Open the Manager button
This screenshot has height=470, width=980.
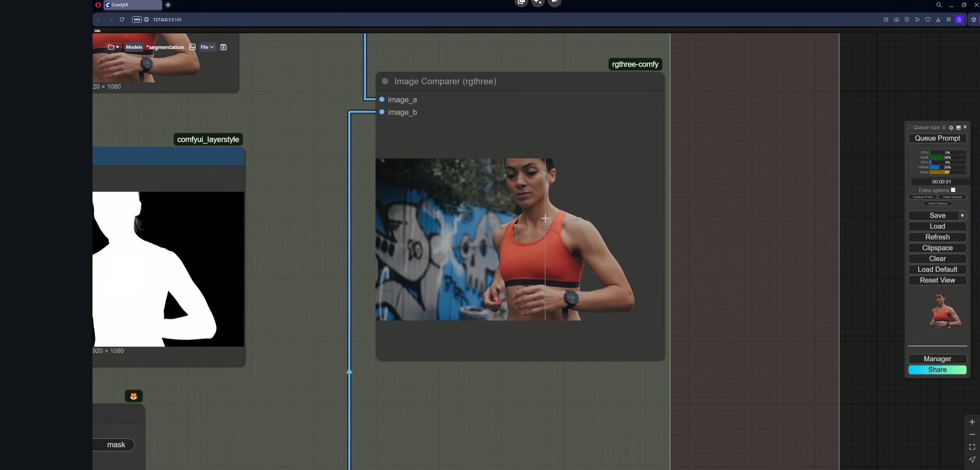[937, 359]
